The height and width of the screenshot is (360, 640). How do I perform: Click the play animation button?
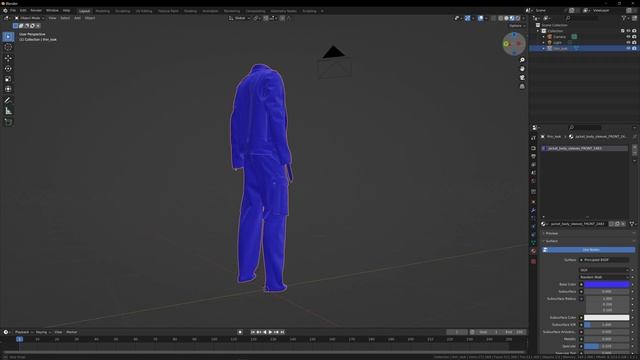(270, 332)
